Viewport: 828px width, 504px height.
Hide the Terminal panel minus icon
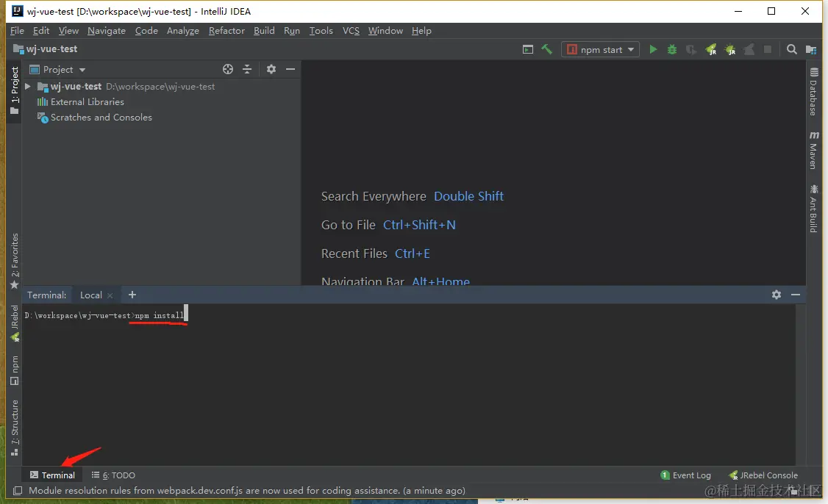796,295
